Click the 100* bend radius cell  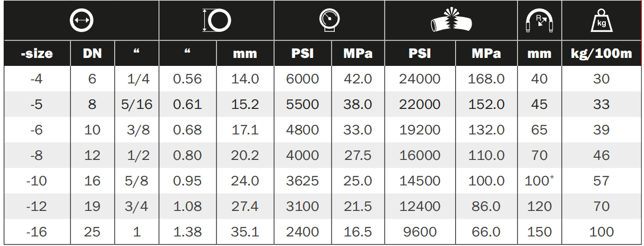coord(539,181)
